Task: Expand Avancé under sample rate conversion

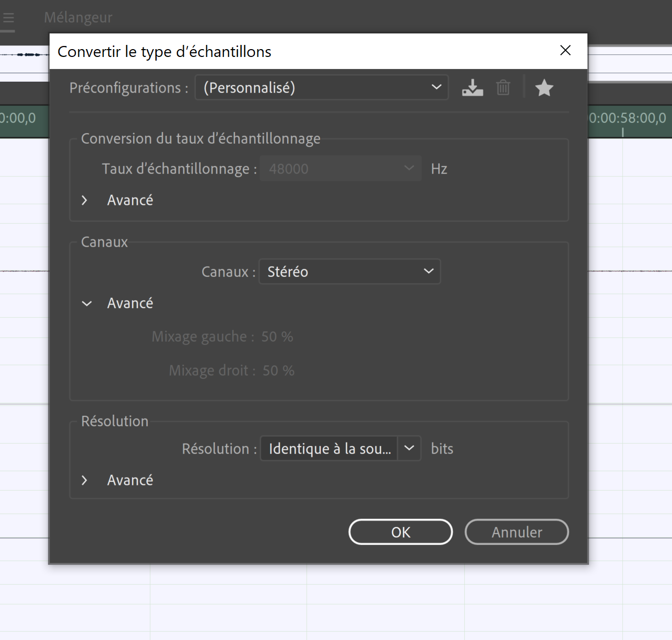Action: [85, 201]
